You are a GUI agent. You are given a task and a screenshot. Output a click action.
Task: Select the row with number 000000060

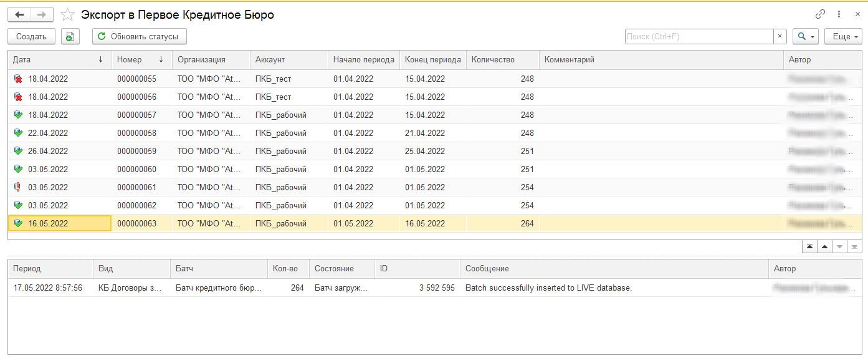(435, 170)
